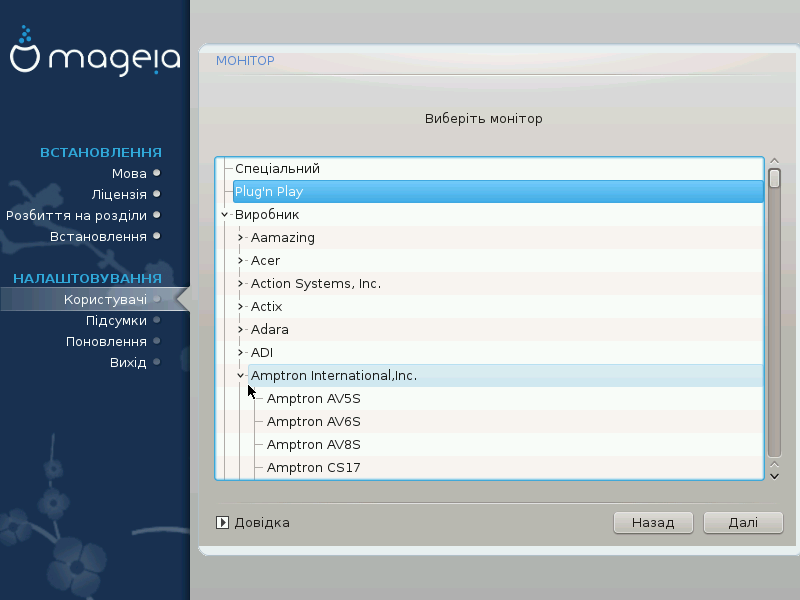Click the Мова step in sidebar

point(129,173)
